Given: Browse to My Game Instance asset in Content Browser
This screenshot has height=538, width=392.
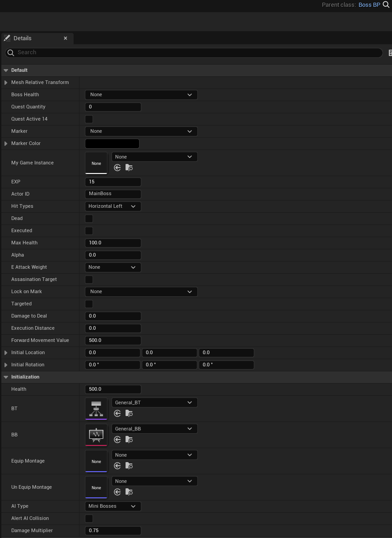Looking at the screenshot, I should 129,168.
